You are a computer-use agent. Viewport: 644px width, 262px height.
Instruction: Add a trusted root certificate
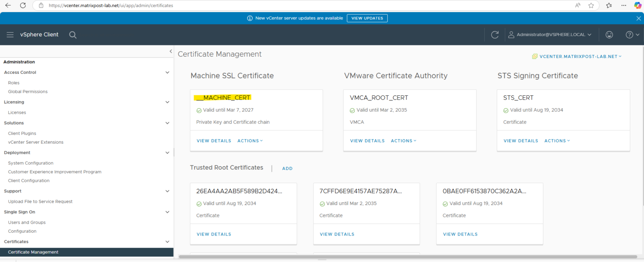287,168
